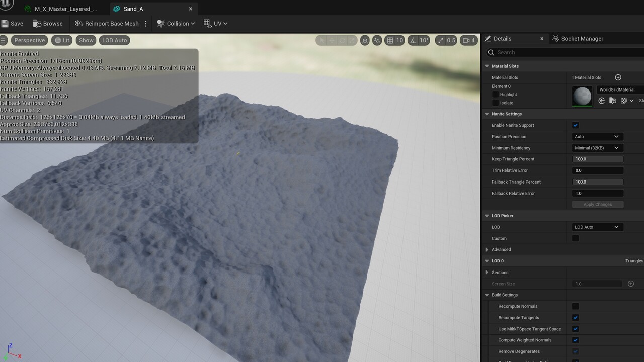Image resolution: width=644 pixels, height=362 pixels.
Task: Open Collision dropdown menu
Action: (x=176, y=23)
